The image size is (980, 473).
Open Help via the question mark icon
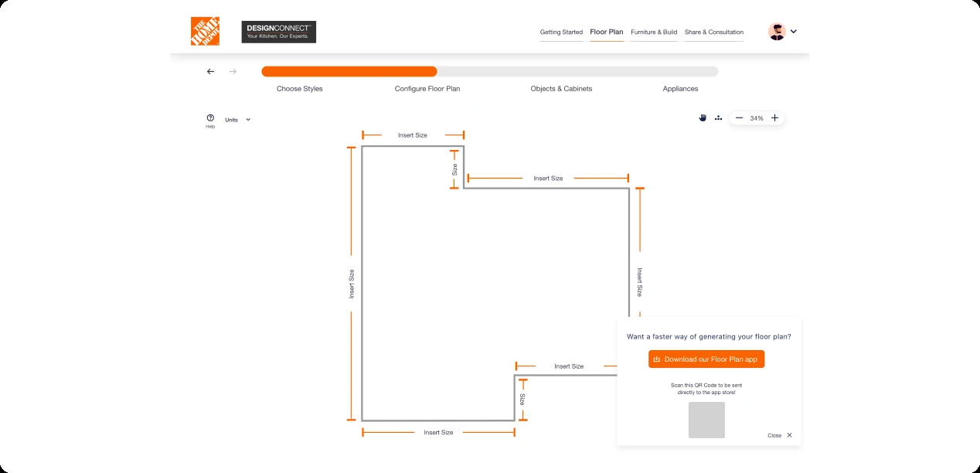[x=210, y=118]
